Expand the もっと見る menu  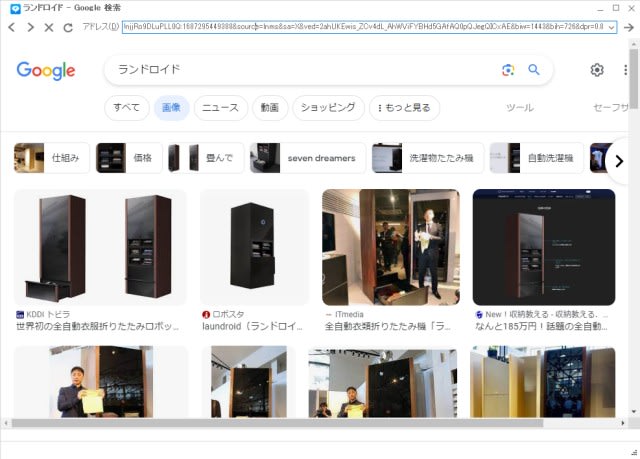click(404, 108)
